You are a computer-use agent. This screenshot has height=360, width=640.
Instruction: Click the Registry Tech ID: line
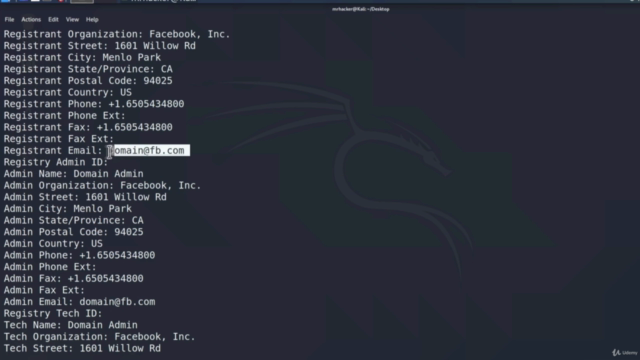click(53, 313)
